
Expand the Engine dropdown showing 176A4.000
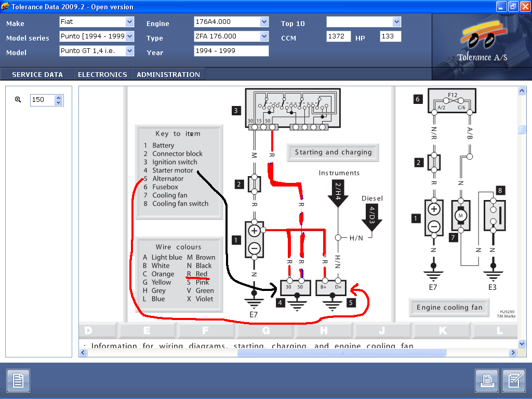click(x=264, y=22)
